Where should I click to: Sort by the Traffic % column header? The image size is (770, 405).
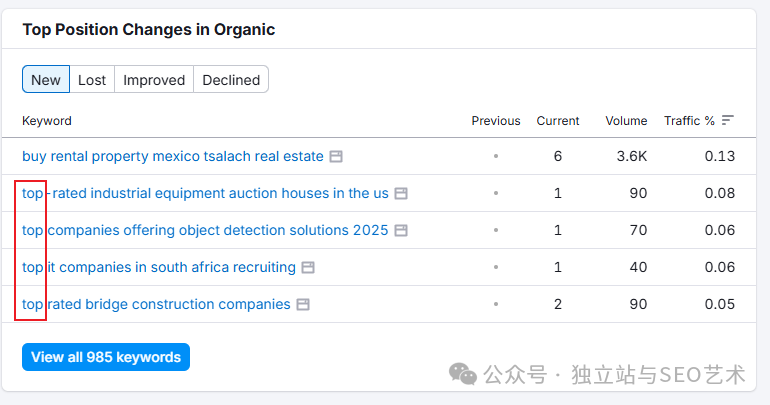[689, 121]
